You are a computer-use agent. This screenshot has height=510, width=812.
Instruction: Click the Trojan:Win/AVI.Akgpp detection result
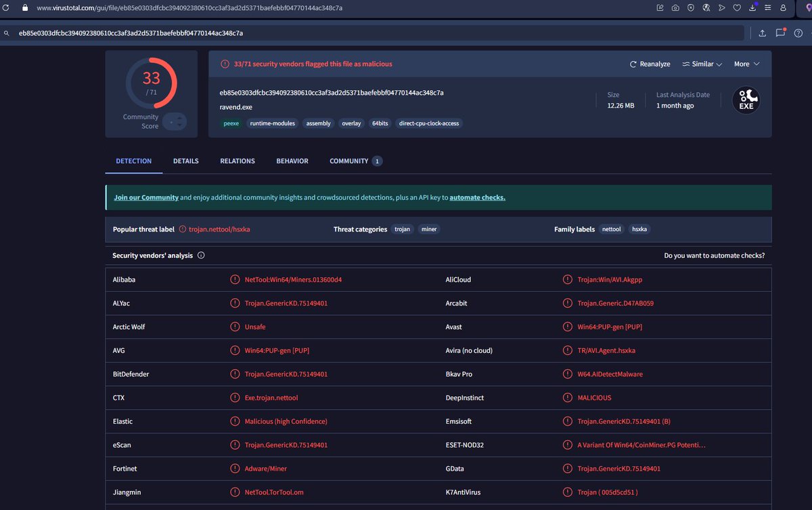pos(611,280)
